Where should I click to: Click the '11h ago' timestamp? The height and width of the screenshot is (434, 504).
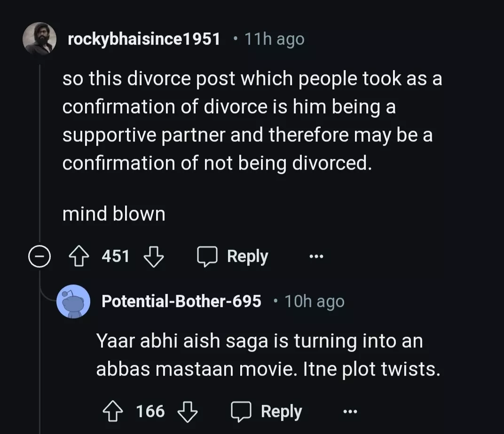275,39
